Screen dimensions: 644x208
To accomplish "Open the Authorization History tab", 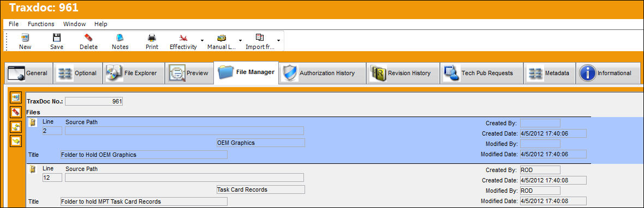I will pyautogui.click(x=322, y=74).
